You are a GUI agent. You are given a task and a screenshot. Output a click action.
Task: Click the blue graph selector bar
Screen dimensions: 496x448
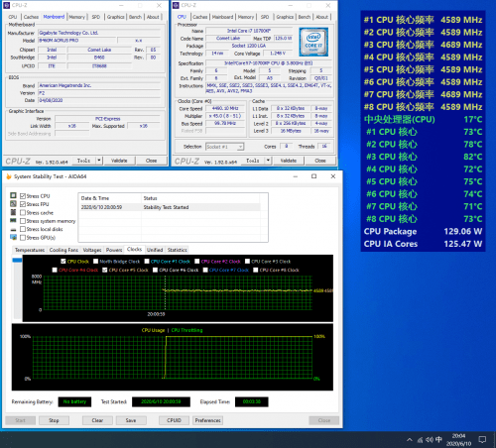coord(17,261)
